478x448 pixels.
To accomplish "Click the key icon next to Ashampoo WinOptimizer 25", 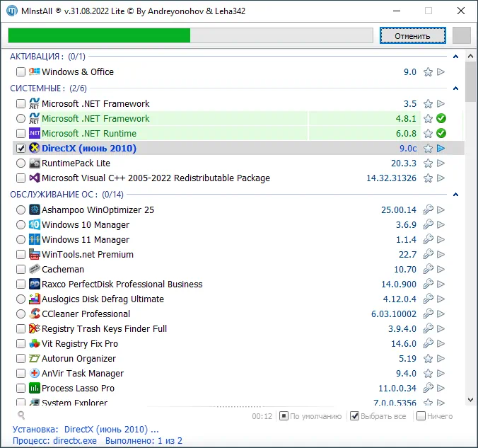I will tap(428, 210).
